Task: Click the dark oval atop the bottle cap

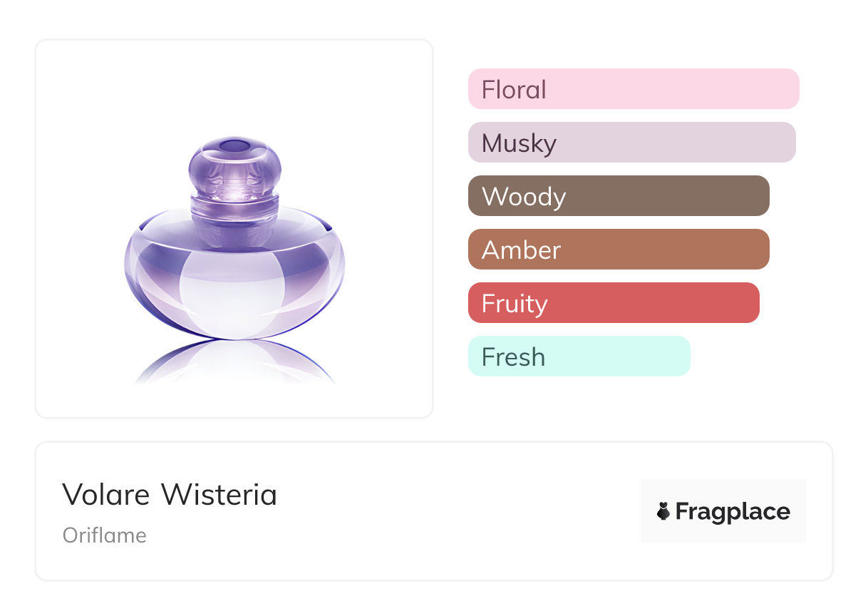Action: click(x=233, y=146)
